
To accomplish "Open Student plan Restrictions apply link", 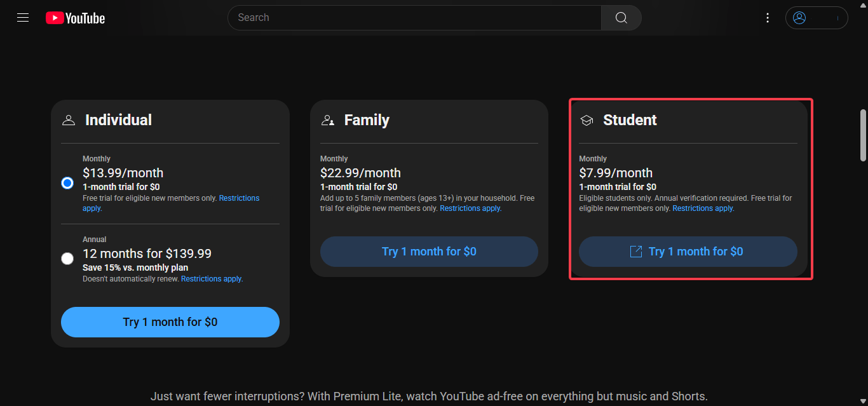I will pyautogui.click(x=703, y=208).
